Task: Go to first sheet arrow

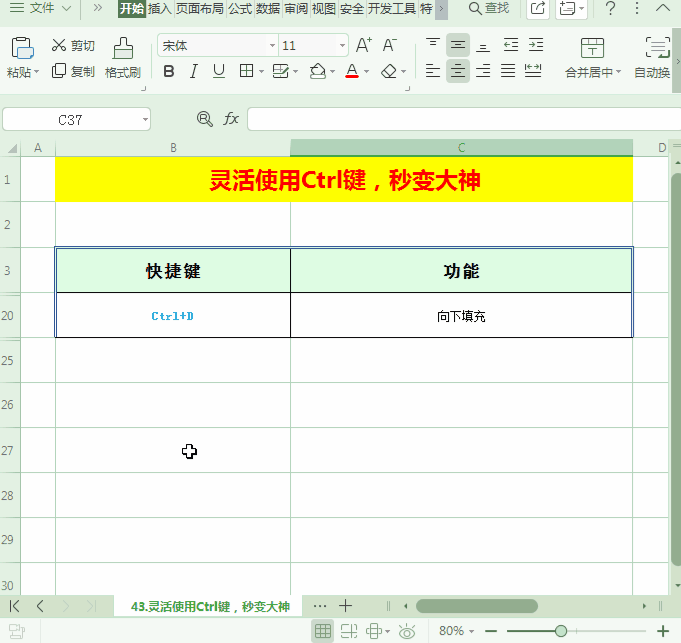Action: pos(14,606)
